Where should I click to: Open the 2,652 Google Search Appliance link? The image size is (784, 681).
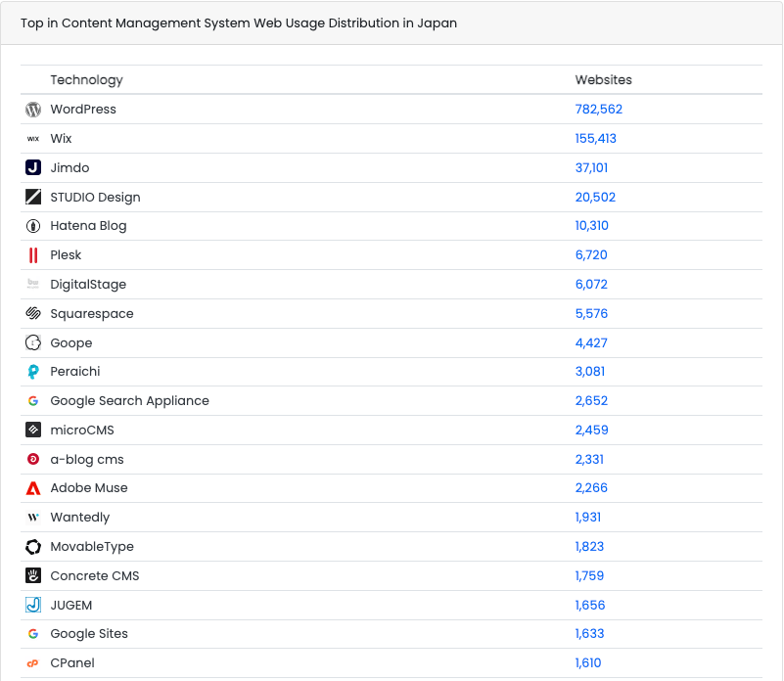click(x=591, y=401)
